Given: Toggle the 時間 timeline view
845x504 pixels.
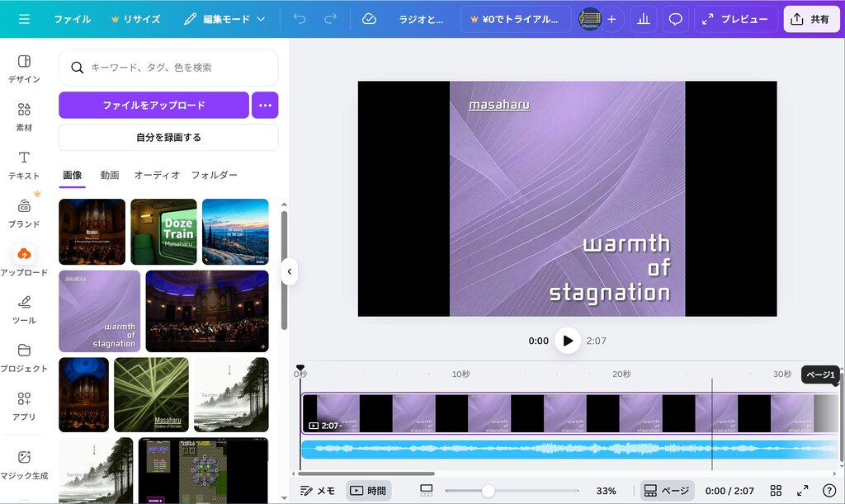Looking at the screenshot, I should pos(368,491).
